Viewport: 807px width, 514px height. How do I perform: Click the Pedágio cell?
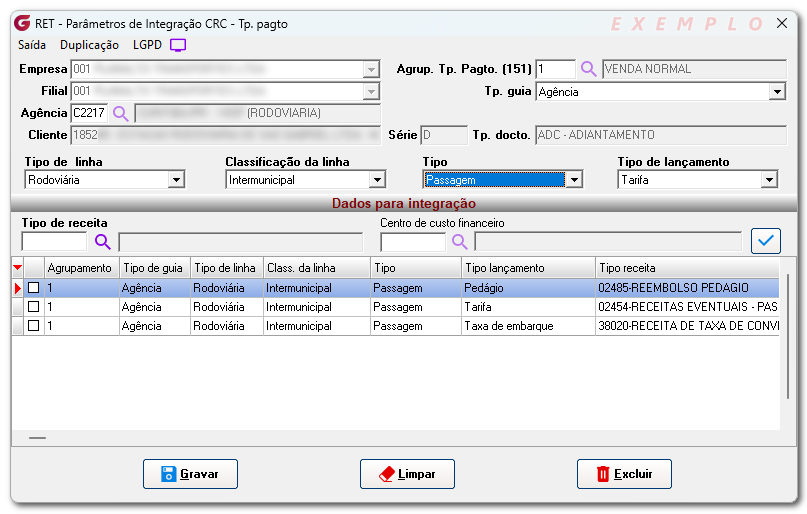pyautogui.click(x=528, y=288)
